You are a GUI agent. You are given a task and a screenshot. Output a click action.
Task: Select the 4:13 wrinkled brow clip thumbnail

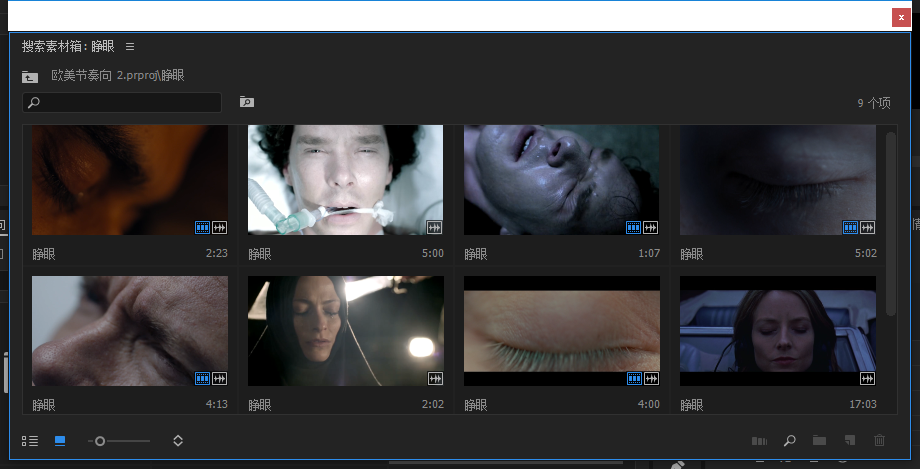pos(130,331)
